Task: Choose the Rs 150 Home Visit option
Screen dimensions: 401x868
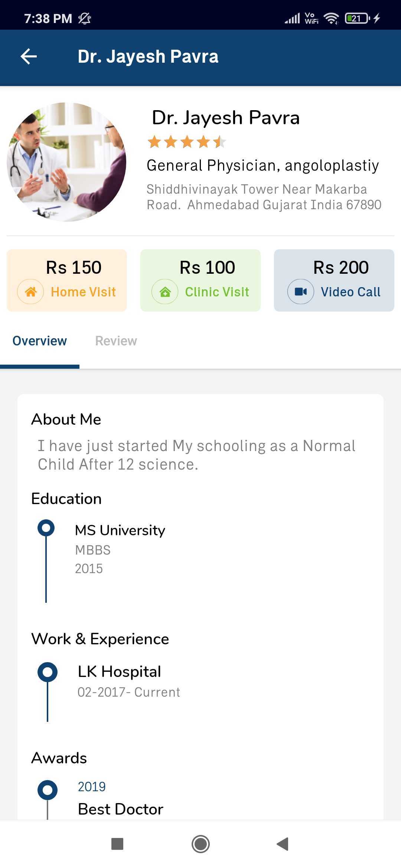Action: pos(67,280)
